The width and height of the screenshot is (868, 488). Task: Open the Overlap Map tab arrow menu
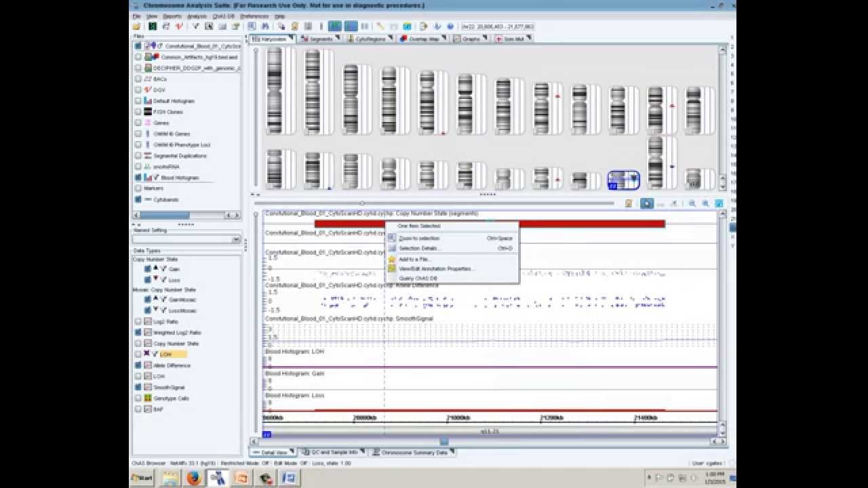pos(444,39)
